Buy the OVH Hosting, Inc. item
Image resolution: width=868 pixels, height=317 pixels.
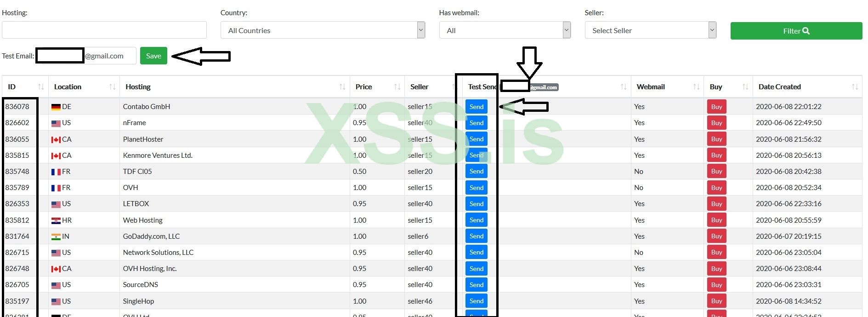[717, 269]
